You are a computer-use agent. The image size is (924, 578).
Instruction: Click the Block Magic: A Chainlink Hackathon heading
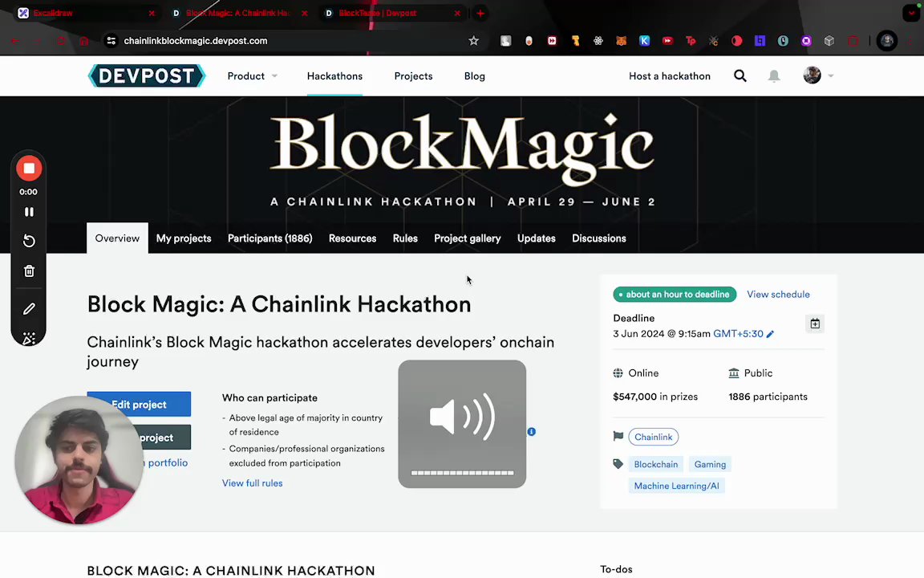[279, 304]
